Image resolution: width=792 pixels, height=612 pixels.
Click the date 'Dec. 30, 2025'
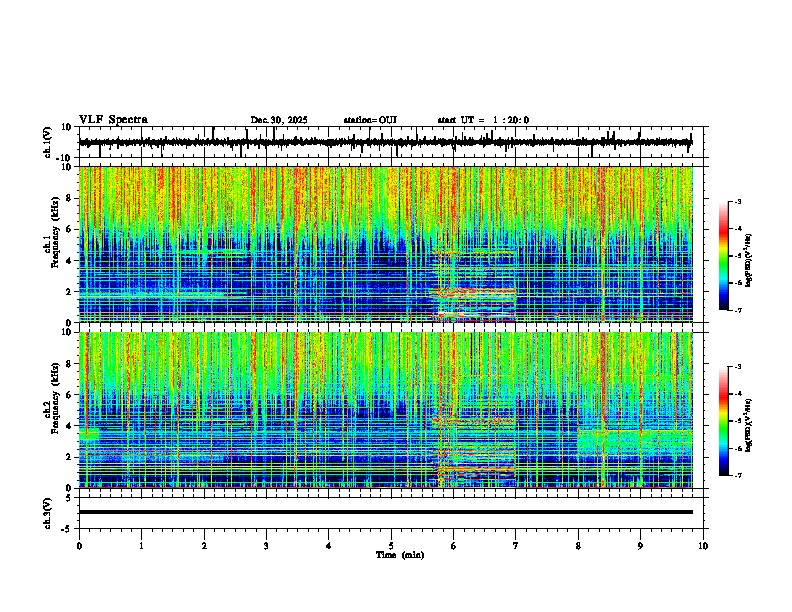click(279, 120)
